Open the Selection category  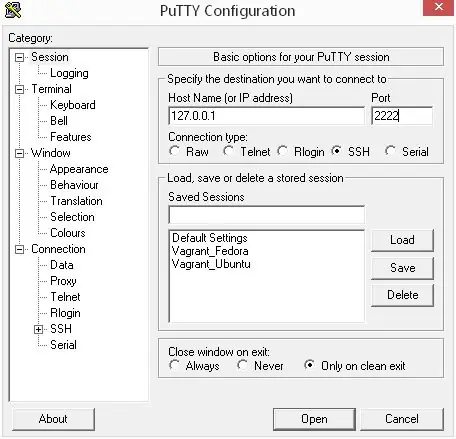pos(72,217)
